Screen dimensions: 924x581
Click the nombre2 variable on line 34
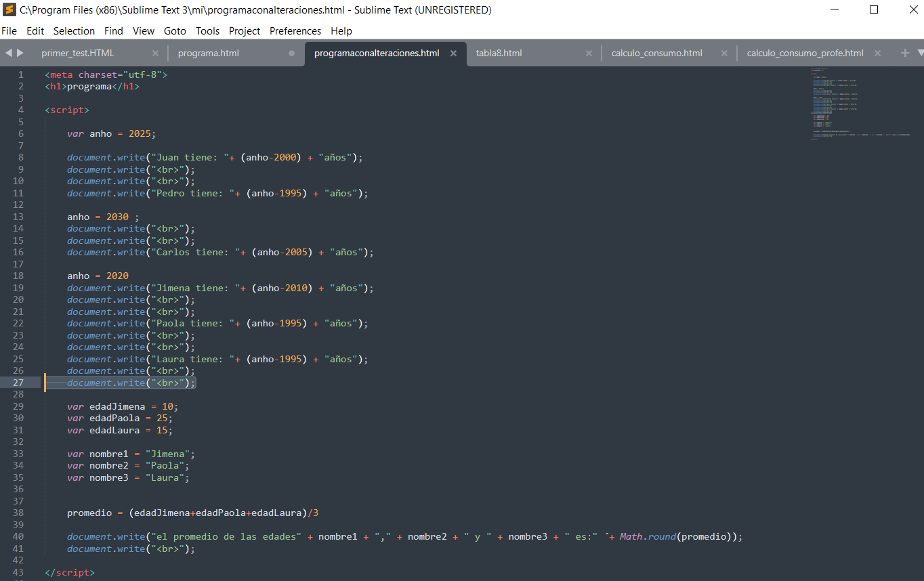click(x=109, y=465)
